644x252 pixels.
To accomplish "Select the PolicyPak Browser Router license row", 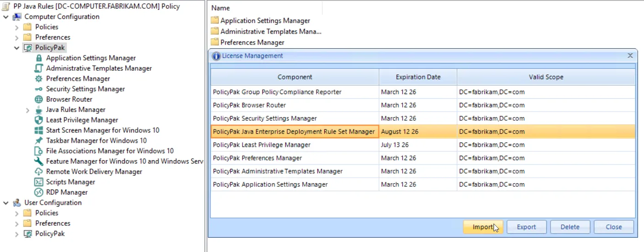I will pyautogui.click(x=423, y=105).
